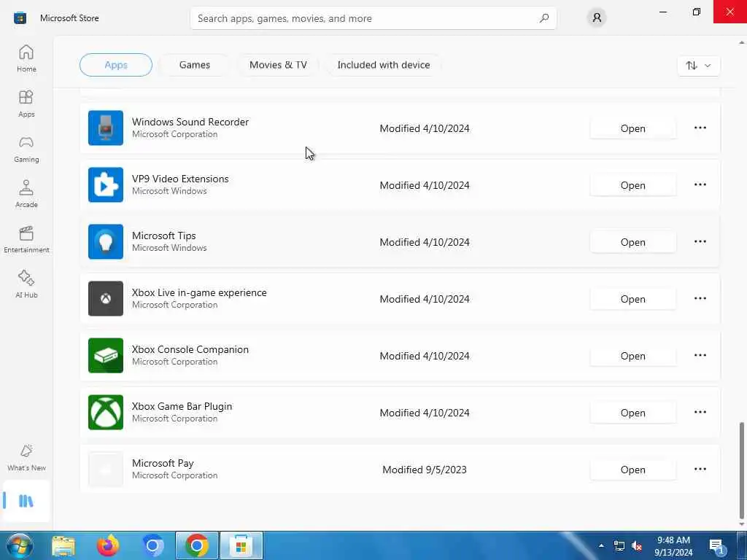The width and height of the screenshot is (747, 560).
Task: Open the Entertainment sidebar section
Action: [x=26, y=239]
